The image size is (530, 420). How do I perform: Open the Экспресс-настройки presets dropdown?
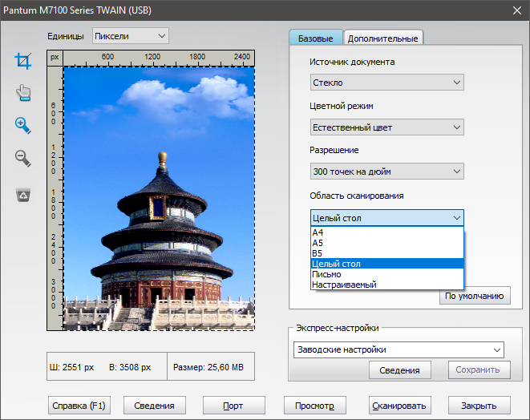click(399, 349)
